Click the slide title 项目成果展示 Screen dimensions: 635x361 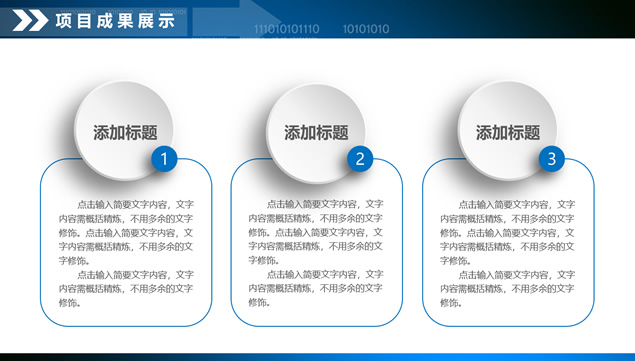115,21
